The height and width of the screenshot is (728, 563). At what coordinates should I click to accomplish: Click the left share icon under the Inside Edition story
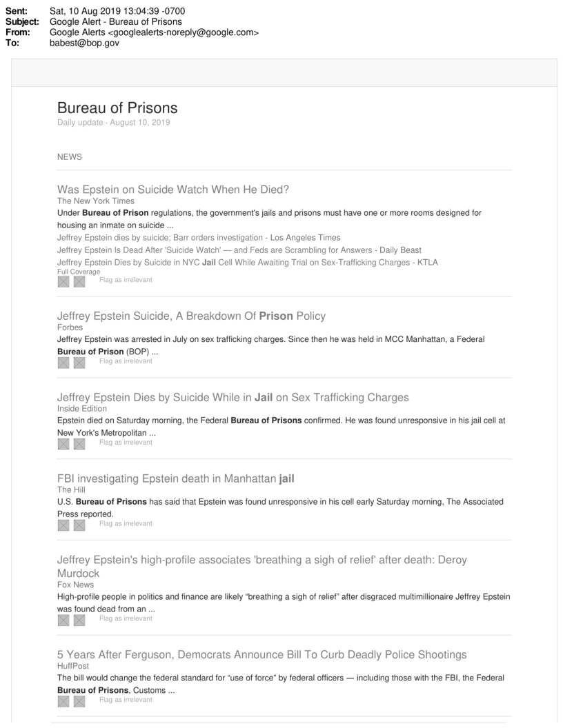(x=63, y=443)
